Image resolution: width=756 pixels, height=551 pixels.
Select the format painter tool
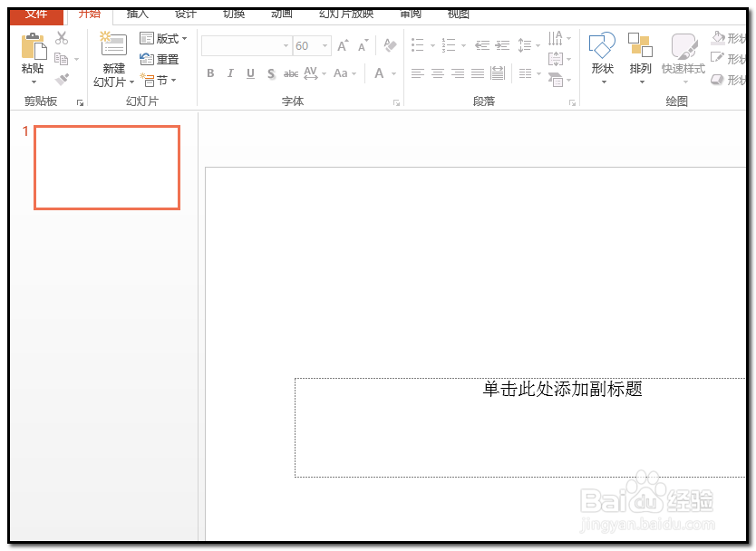pos(63,78)
